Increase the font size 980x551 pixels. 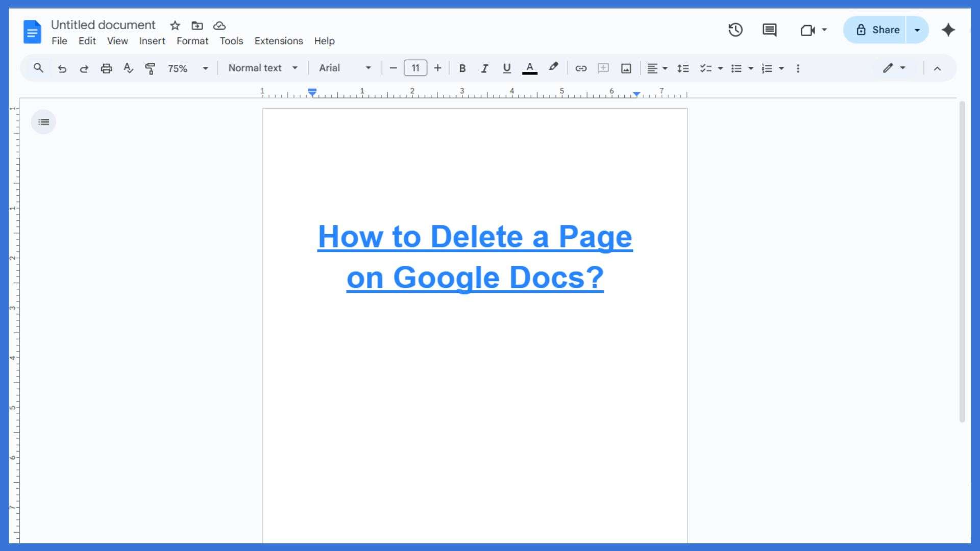437,68
